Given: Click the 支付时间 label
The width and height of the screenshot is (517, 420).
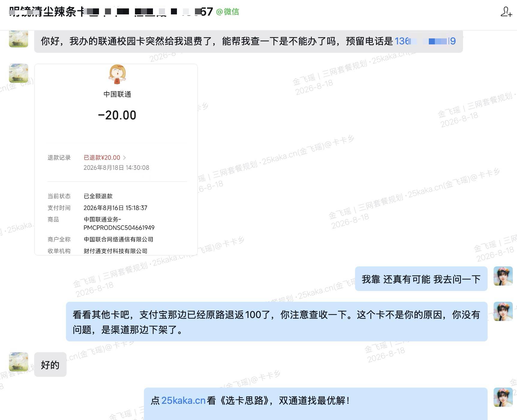Looking at the screenshot, I should click(59, 208).
